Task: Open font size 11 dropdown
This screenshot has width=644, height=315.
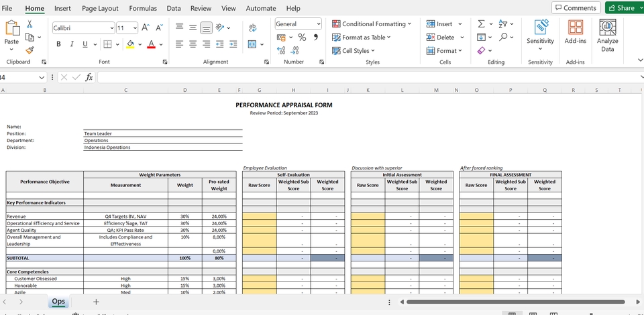Action: (x=135, y=28)
